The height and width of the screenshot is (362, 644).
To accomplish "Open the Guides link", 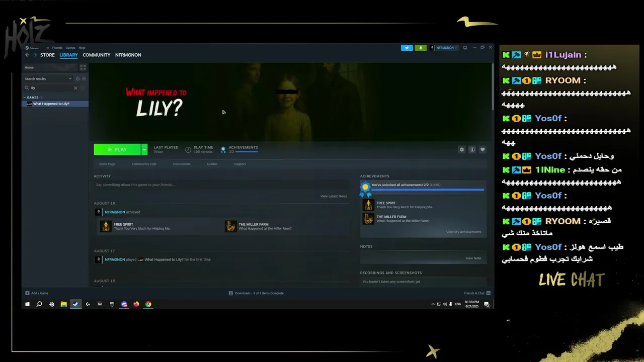I will (x=212, y=164).
